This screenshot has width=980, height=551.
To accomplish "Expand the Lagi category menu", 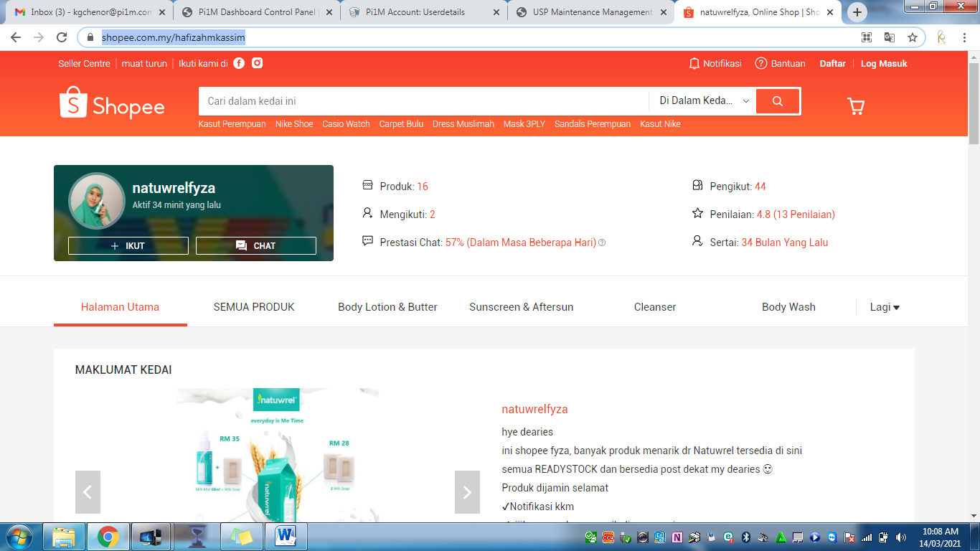I will point(885,307).
